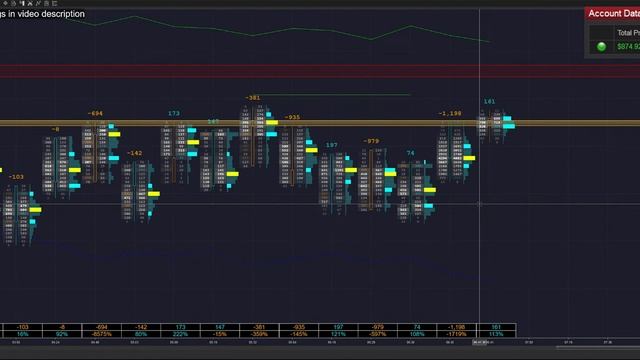
Task: Select the 108% cell in the bottom table
Action: tap(417, 334)
